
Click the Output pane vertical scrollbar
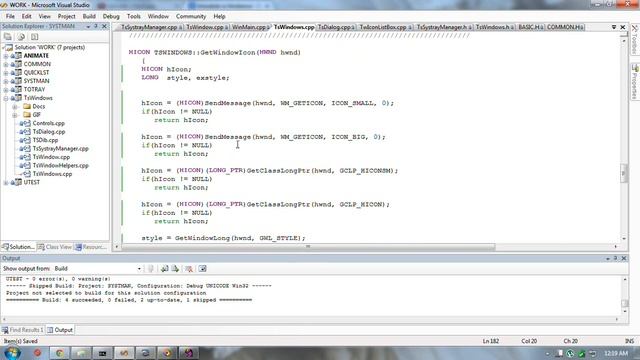click(624, 296)
